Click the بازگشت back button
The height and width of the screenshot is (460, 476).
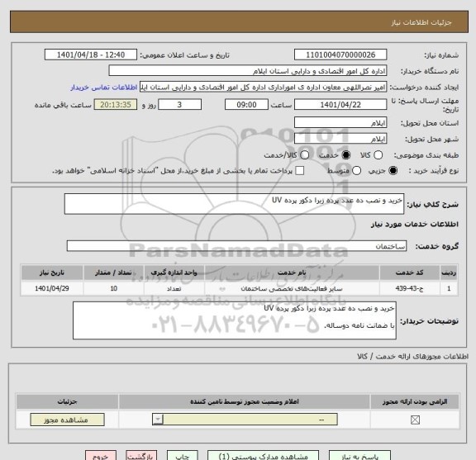[141, 456]
